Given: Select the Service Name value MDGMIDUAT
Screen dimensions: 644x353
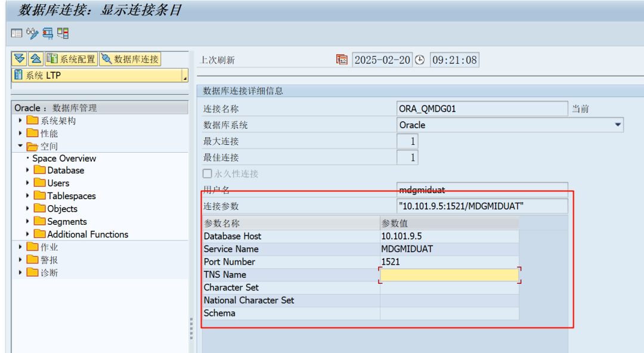Looking at the screenshot, I should [450, 249].
